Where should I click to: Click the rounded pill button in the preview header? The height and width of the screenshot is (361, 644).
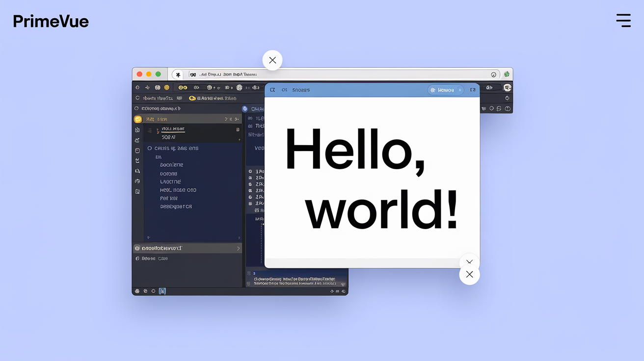[445, 90]
